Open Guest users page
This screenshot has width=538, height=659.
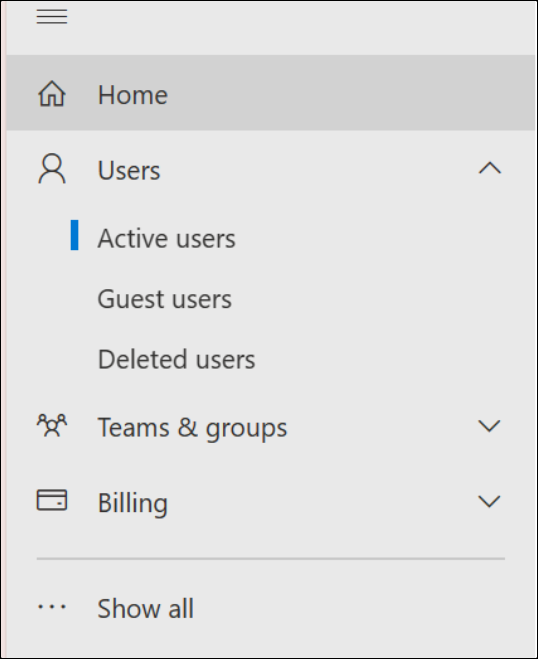point(164,299)
